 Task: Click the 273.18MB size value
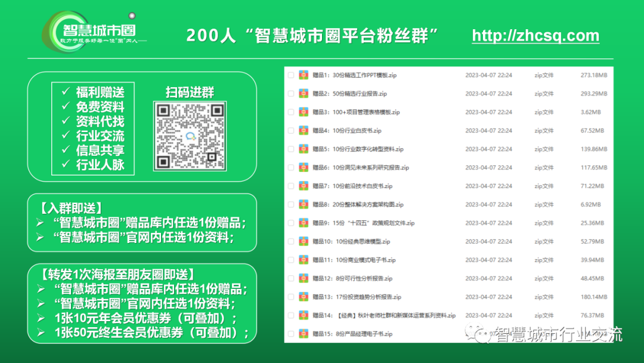pyautogui.click(x=594, y=75)
